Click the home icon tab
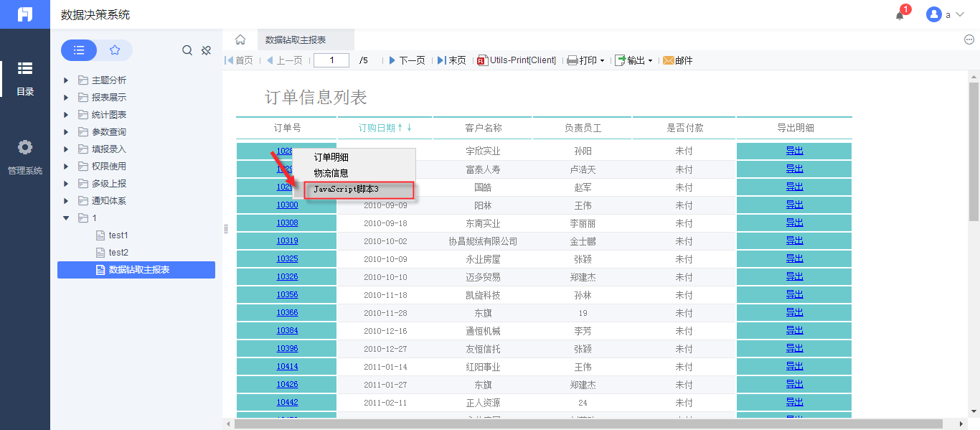980x430 pixels. pyautogui.click(x=240, y=39)
